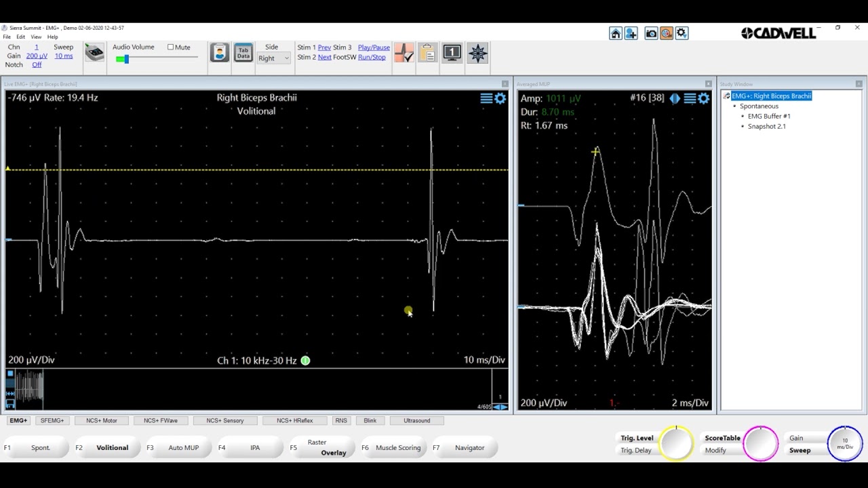Open the Help menu
The image size is (868, 488).
point(52,37)
